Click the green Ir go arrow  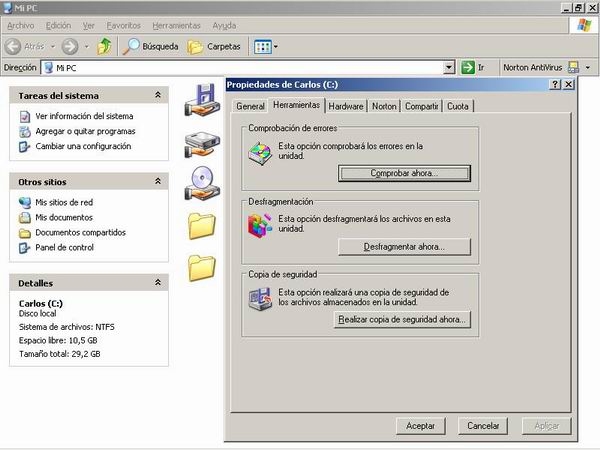pos(468,67)
